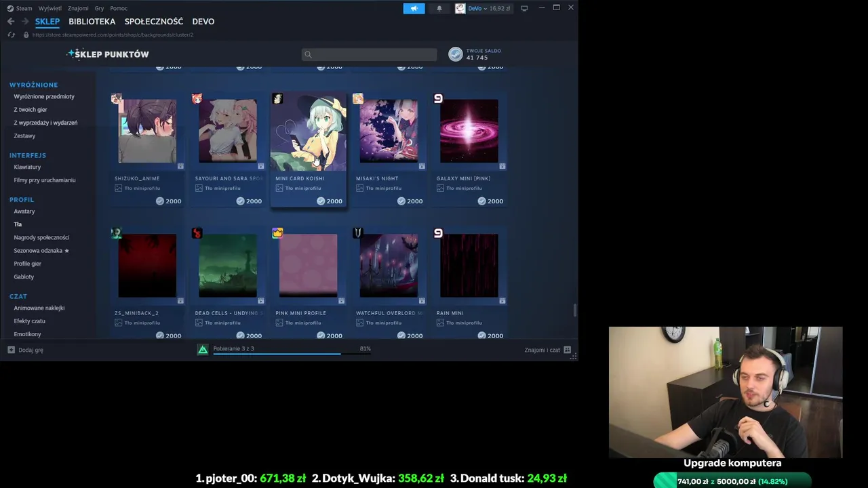This screenshot has height=488, width=868.
Task: Open the Sayouri and Sara background thumbnail
Action: [x=228, y=131]
